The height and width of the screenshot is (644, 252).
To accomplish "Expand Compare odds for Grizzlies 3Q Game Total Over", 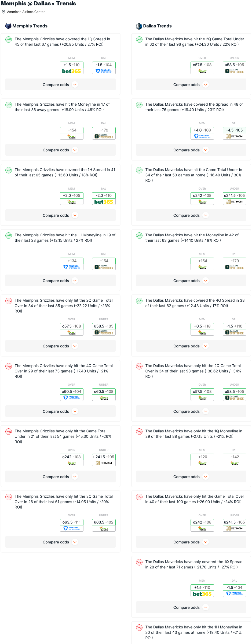I will pos(60,542).
